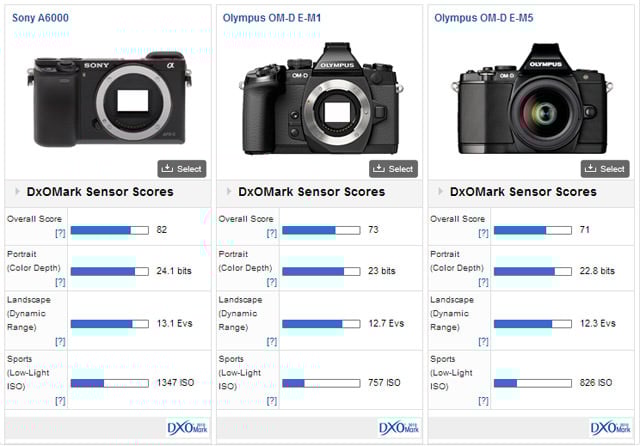Click the Olympus OM-D E-M1 camera image
640x446 pixels.
(321, 99)
